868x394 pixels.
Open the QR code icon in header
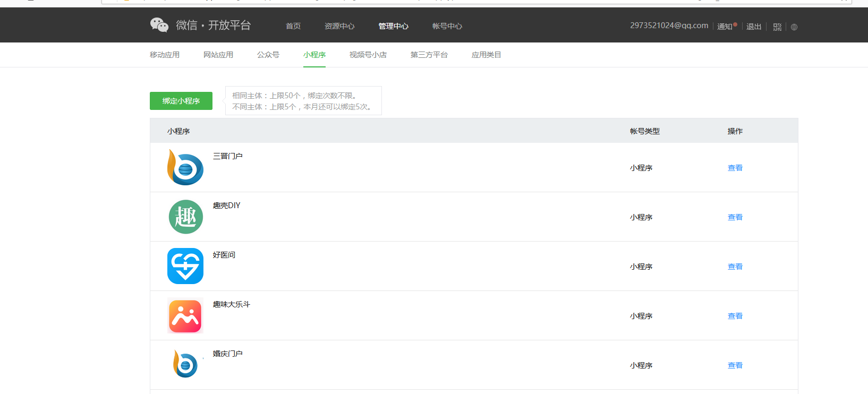point(777,27)
